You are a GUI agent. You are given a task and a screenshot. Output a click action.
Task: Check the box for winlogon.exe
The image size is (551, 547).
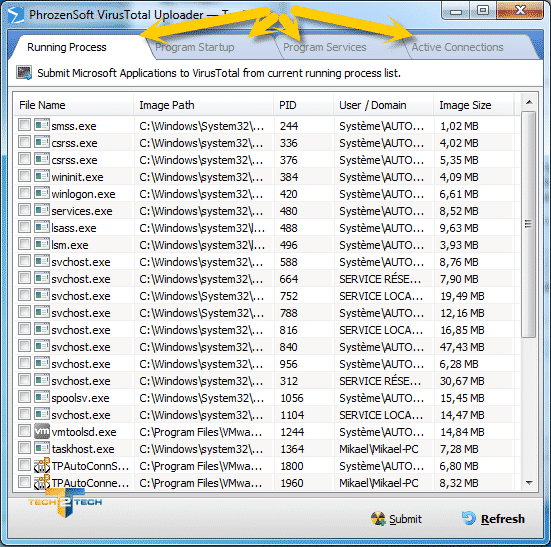tap(24, 193)
